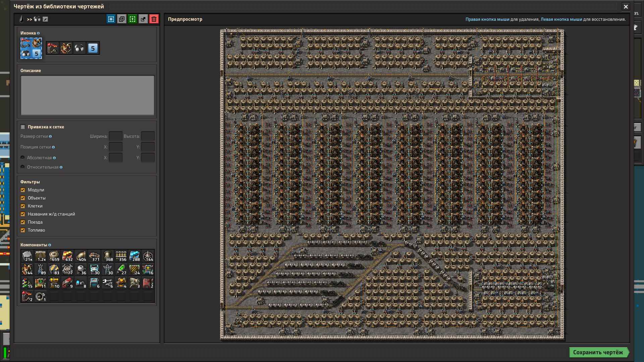
Task: Click the big electric pole component showing 30
Action: (108, 269)
